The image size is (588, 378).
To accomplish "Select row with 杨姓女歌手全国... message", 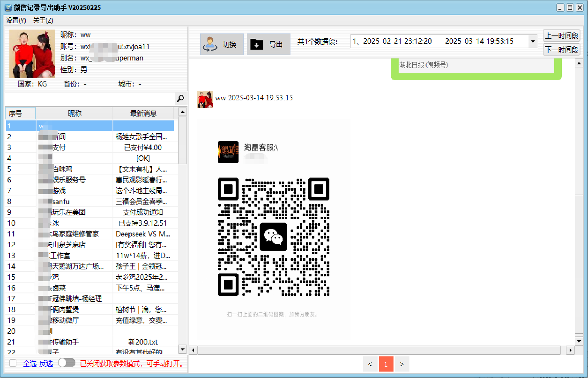I will pos(90,137).
